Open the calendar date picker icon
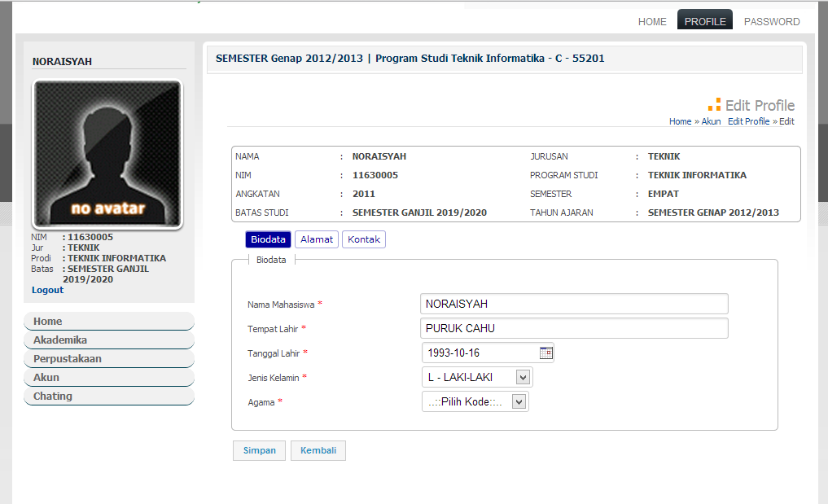828x504 pixels. [546, 353]
